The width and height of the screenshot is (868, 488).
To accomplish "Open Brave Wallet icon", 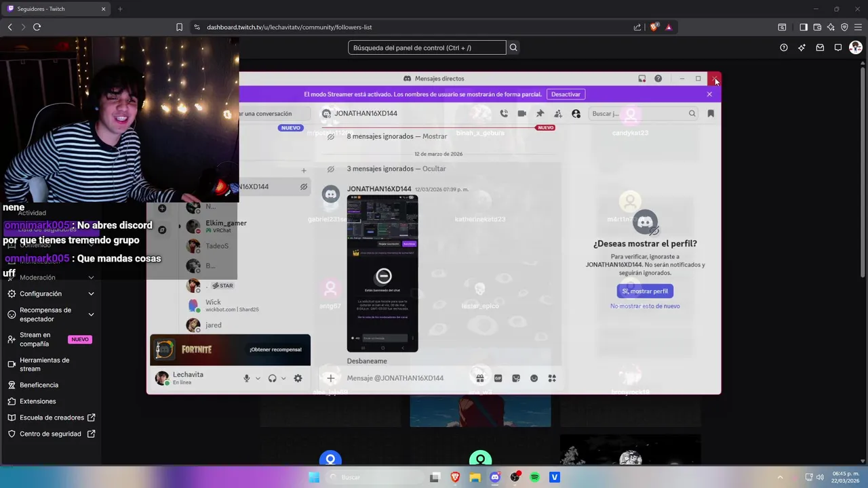I will coord(817,27).
